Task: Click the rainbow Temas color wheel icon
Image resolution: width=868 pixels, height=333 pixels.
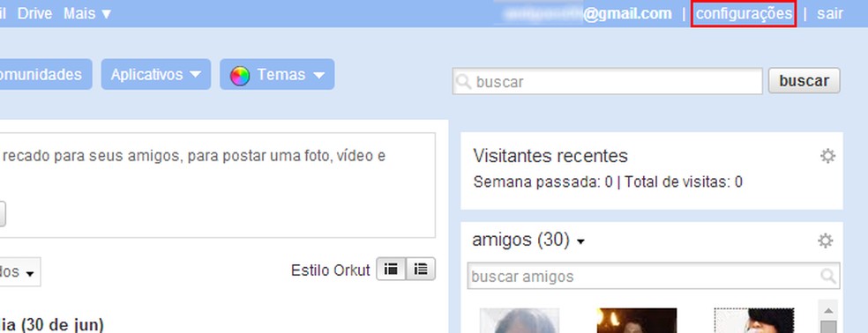Action: point(240,75)
